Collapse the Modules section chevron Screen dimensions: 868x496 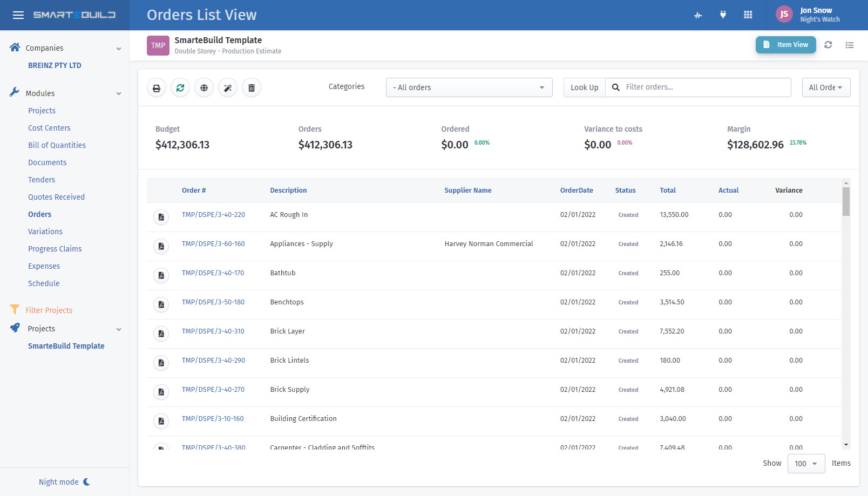[x=119, y=93]
